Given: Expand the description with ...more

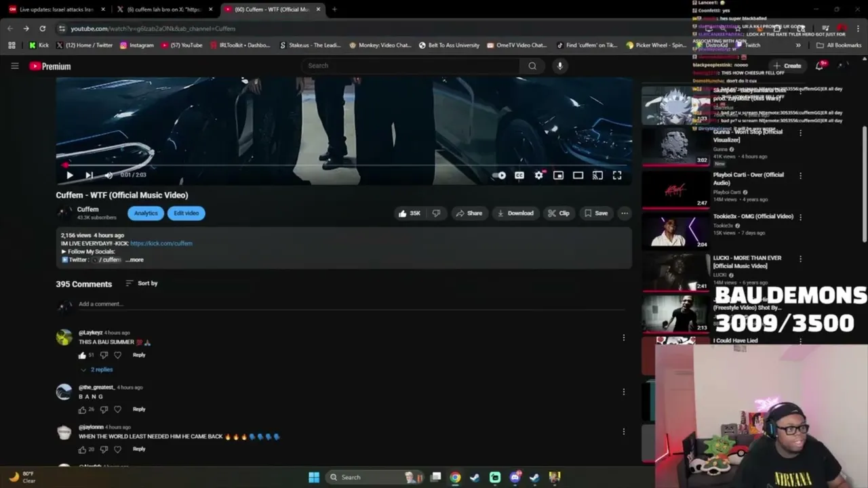Looking at the screenshot, I should (135, 260).
